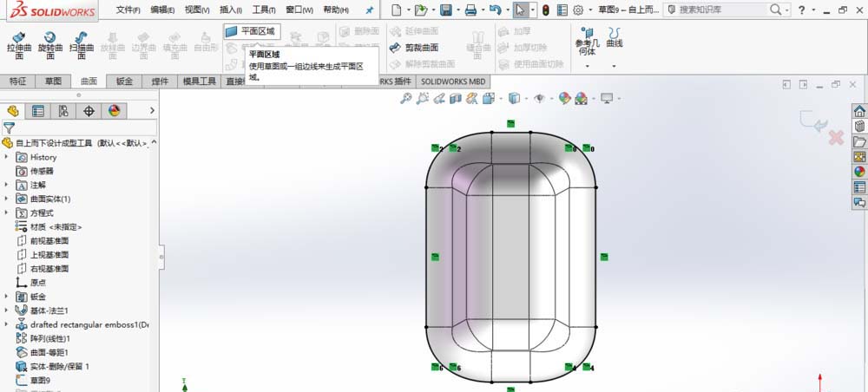Expand FeatureManager panel tabs right arrow
The image size is (868, 392).
(152, 111)
